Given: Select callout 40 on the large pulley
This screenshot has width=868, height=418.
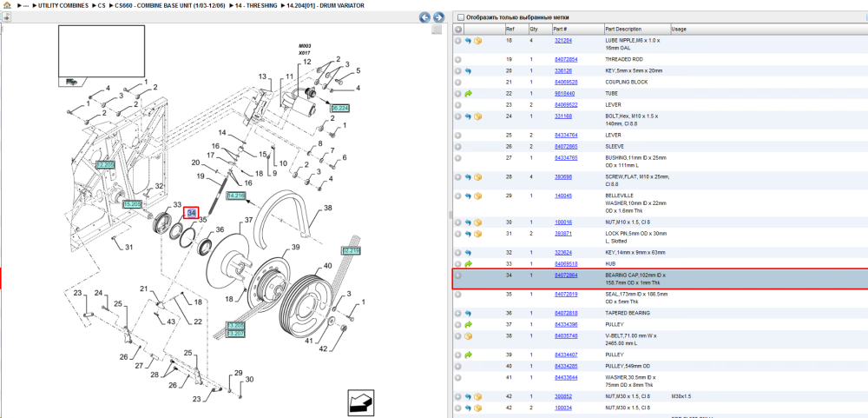Looking at the screenshot, I should pos(328,266).
